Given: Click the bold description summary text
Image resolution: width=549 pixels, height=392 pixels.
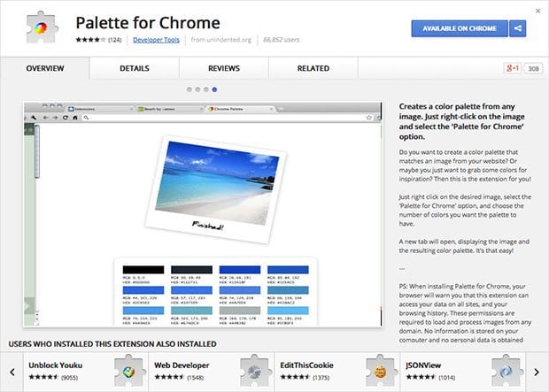Looking at the screenshot, I should (462, 121).
